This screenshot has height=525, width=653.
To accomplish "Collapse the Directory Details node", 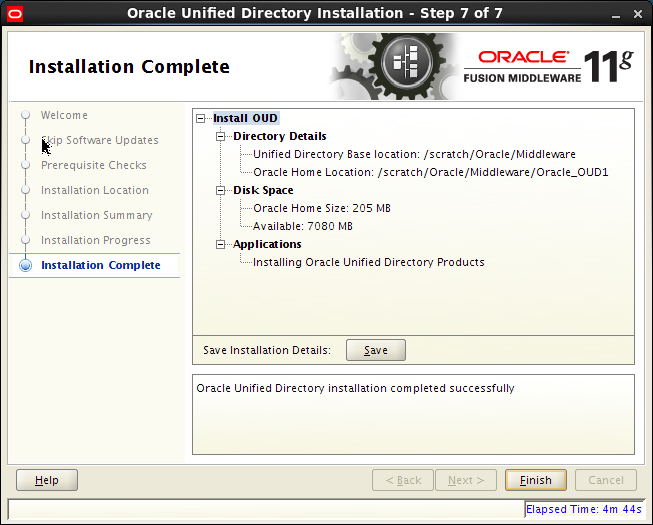I will (x=220, y=137).
